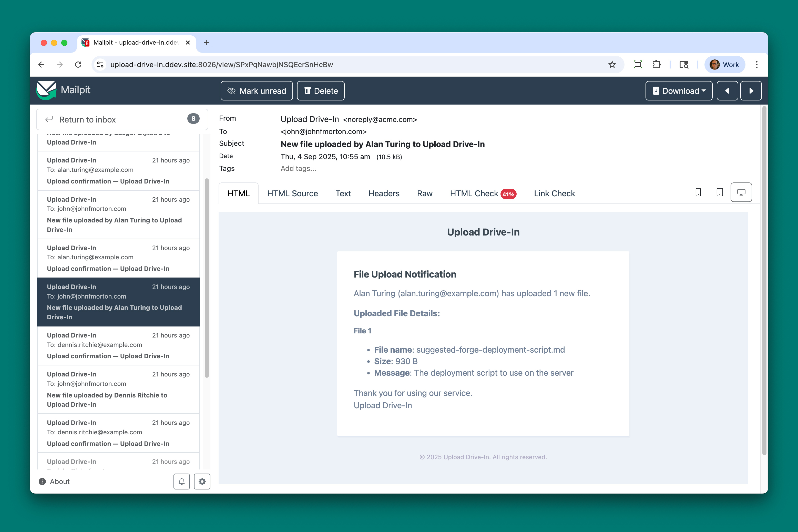This screenshot has height=532, width=798.
Task: Open Work profile menu
Action: click(724, 65)
